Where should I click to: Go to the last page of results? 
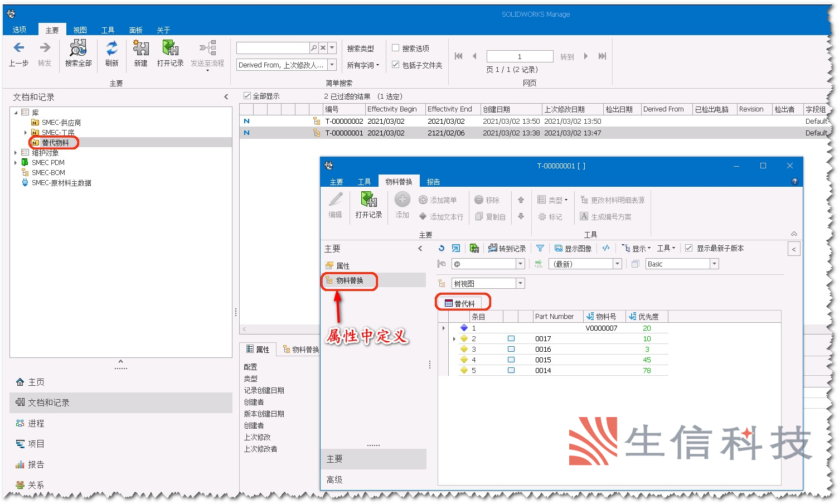(x=602, y=56)
